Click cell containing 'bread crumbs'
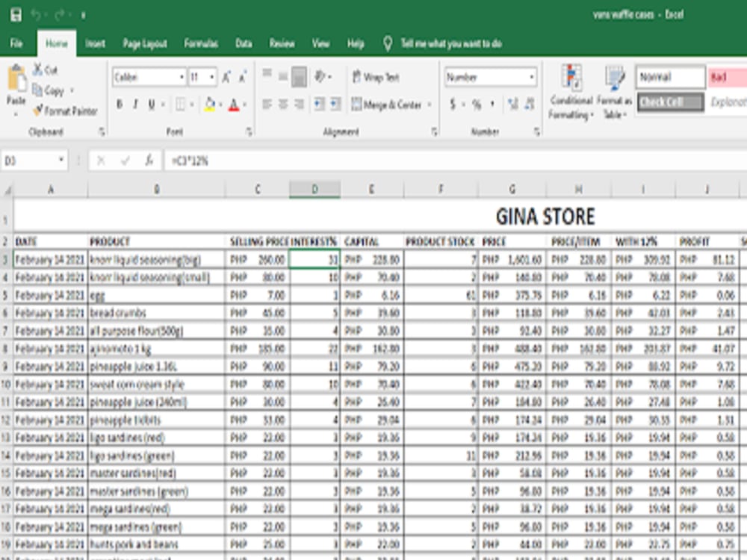The height and width of the screenshot is (560, 747). tap(156, 313)
